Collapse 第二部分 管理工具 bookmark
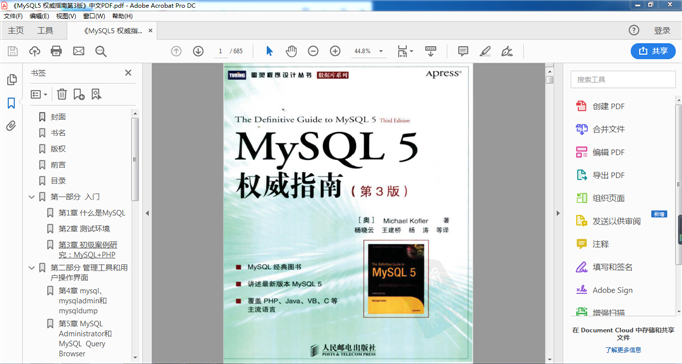The height and width of the screenshot is (364, 682). click(31, 268)
